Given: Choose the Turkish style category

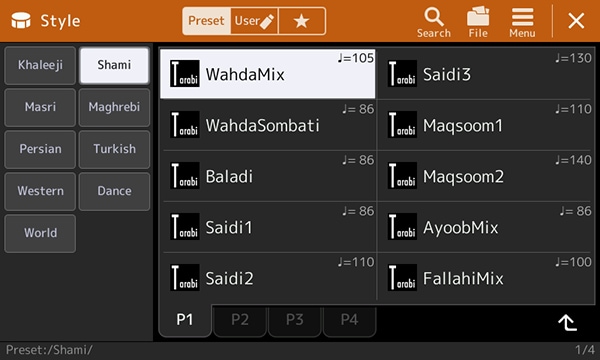Looking at the screenshot, I should tap(114, 149).
